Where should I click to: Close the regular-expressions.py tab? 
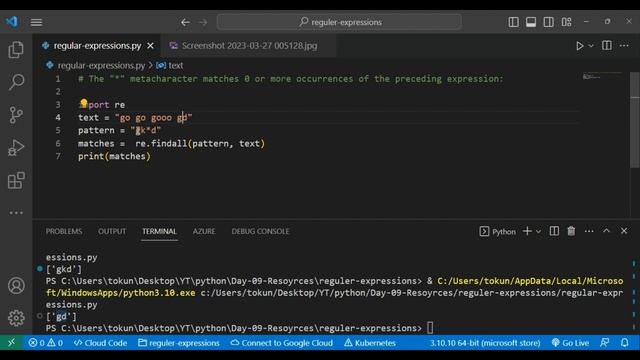150,46
